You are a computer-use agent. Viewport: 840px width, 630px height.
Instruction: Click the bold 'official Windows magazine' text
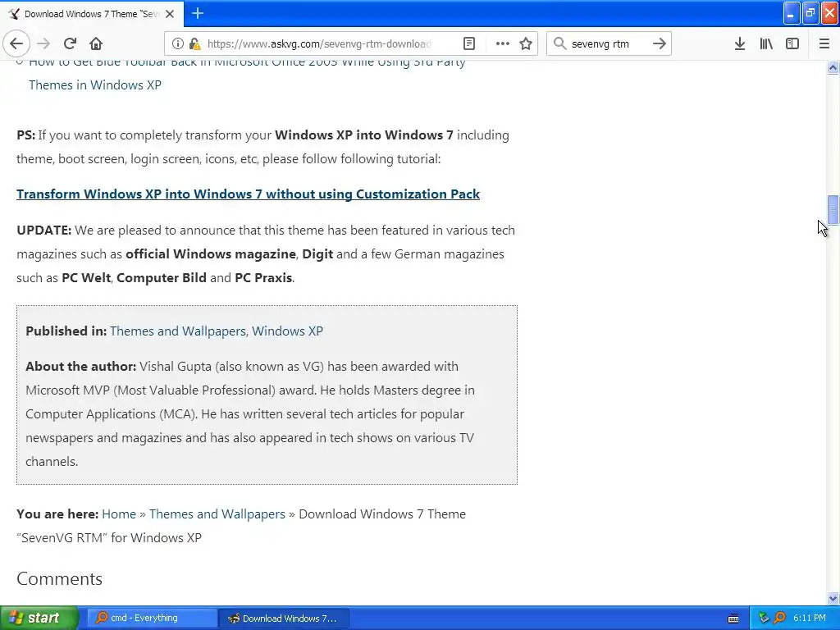(211, 254)
